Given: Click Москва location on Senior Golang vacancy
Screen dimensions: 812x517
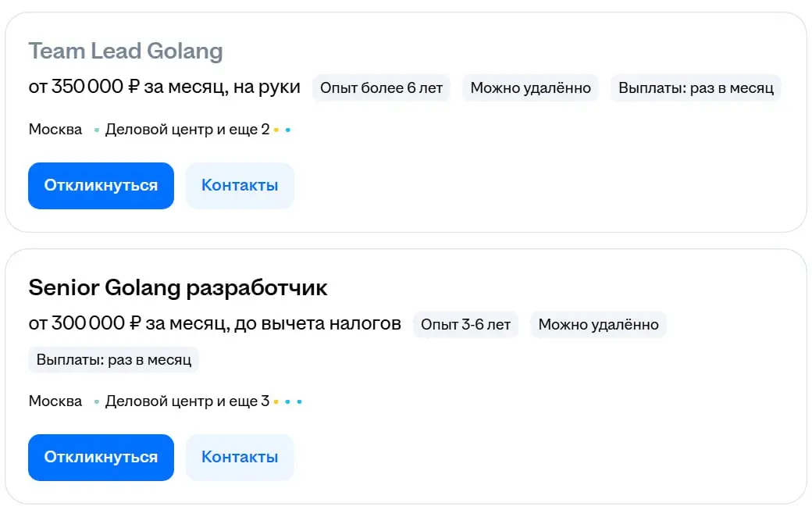Looking at the screenshot, I should pyautogui.click(x=55, y=401).
